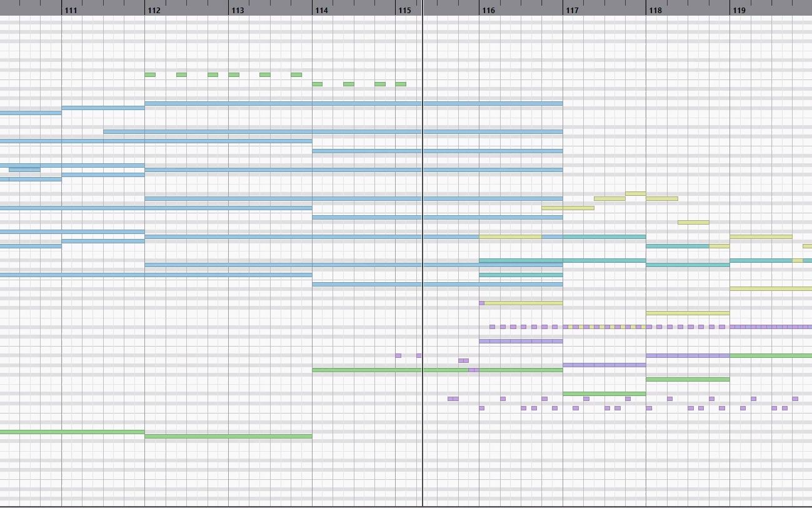Select the lowest green bass note spanning bars 112-113

(x=228, y=437)
